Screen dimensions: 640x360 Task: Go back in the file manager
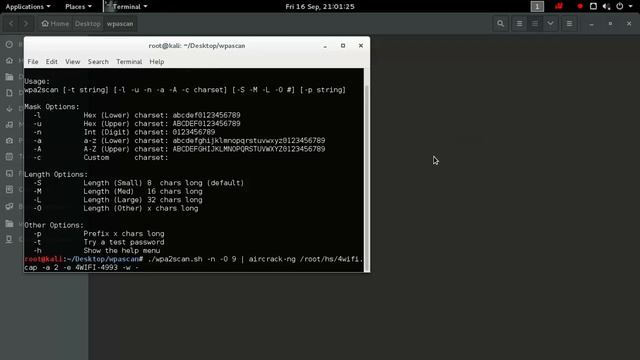click(x=11, y=24)
